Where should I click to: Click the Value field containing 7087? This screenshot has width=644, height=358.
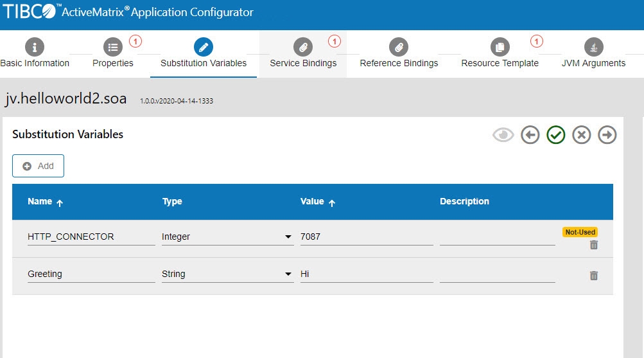[366, 237]
